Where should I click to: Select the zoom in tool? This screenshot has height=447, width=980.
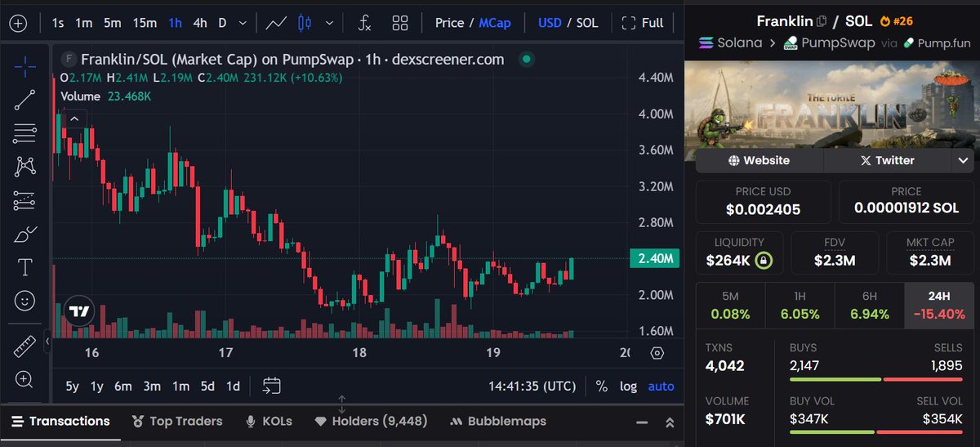point(24,379)
